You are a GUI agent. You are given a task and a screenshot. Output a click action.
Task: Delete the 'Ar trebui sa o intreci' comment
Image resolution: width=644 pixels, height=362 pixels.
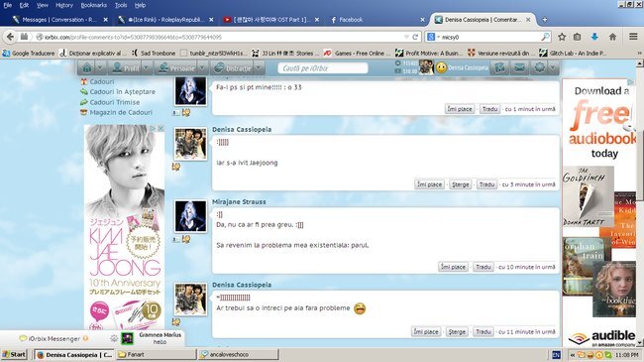[457, 331]
